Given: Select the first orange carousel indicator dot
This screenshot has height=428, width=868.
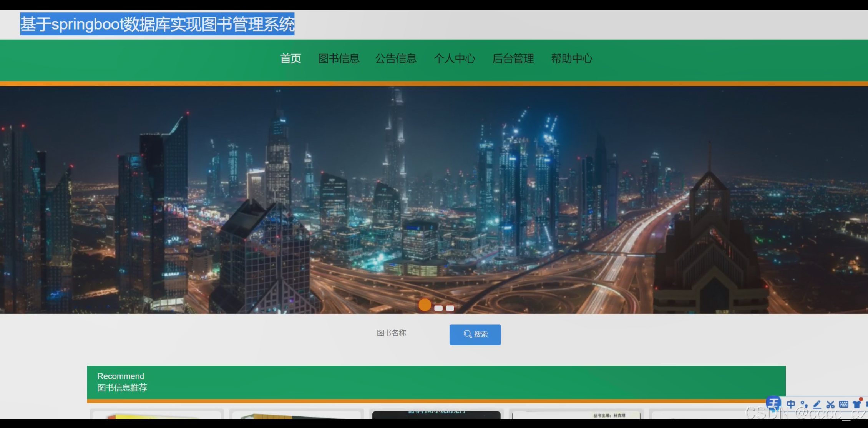Looking at the screenshot, I should click(x=425, y=305).
